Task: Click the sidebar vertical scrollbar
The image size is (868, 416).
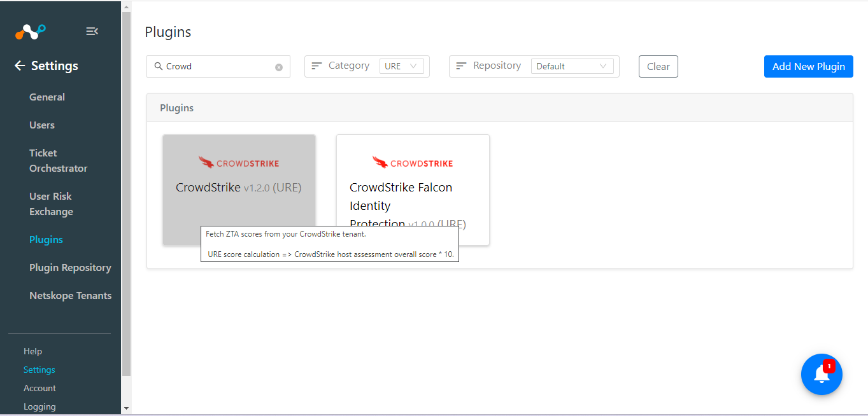Action: [126, 194]
